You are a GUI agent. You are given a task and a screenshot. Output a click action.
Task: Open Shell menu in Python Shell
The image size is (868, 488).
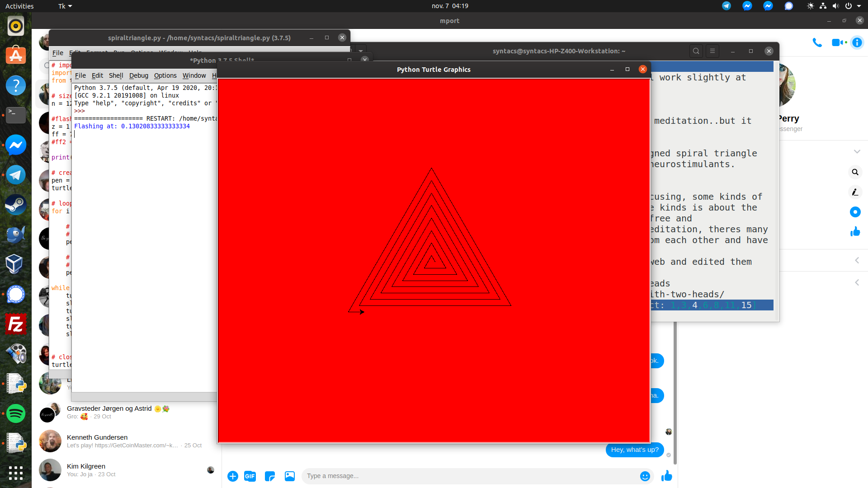pos(116,75)
